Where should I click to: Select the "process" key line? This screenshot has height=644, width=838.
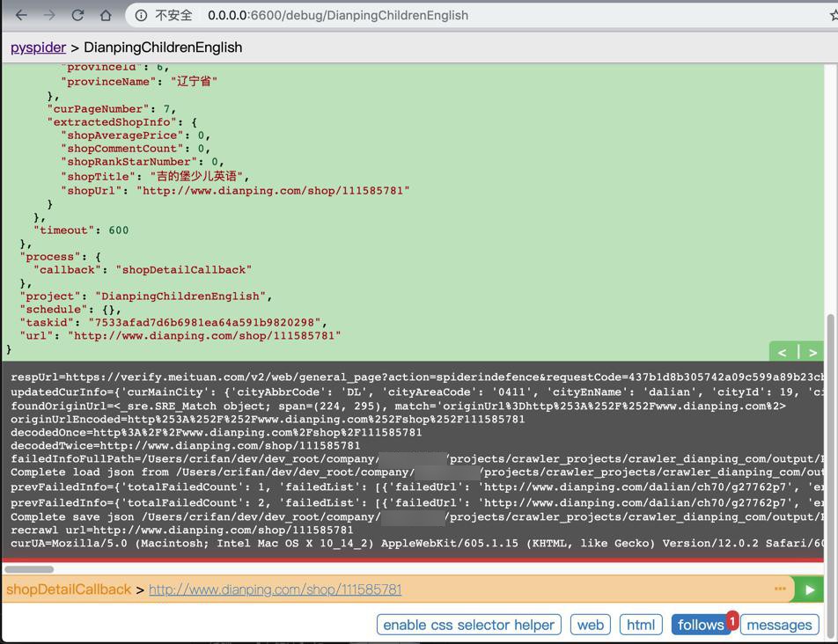click(60, 257)
